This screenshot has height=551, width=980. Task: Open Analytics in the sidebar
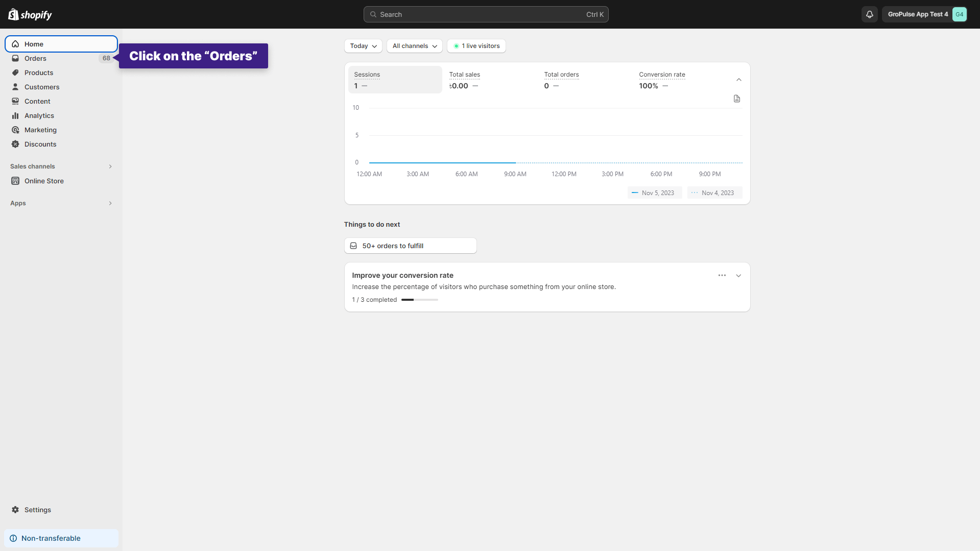[x=61, y=115]
